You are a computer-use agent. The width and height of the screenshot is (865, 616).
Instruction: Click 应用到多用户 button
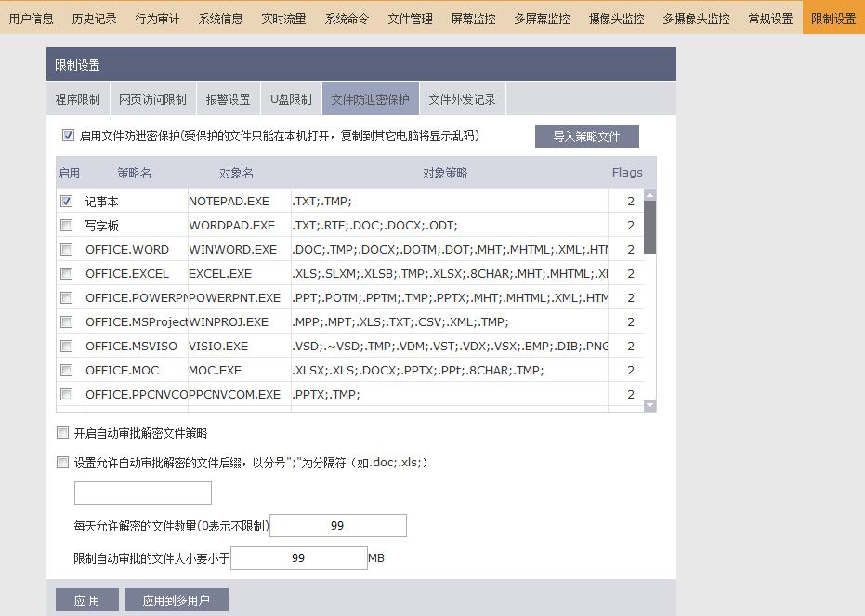coord(177,600)
